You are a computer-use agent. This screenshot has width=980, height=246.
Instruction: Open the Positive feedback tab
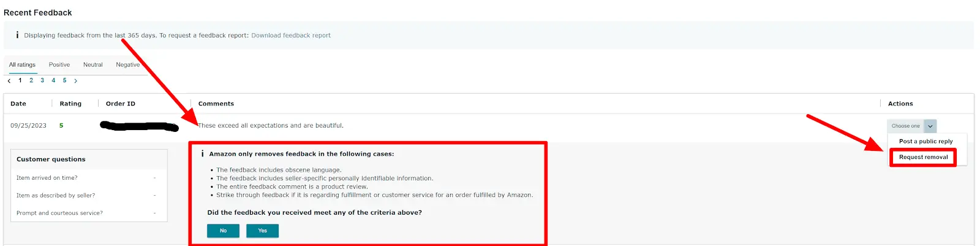click(x=59, y=64)
